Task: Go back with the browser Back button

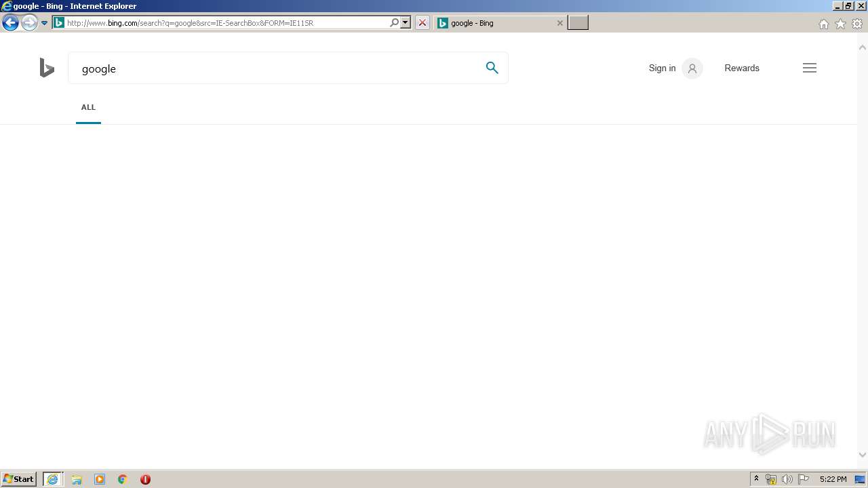Action: click(10, 23)
